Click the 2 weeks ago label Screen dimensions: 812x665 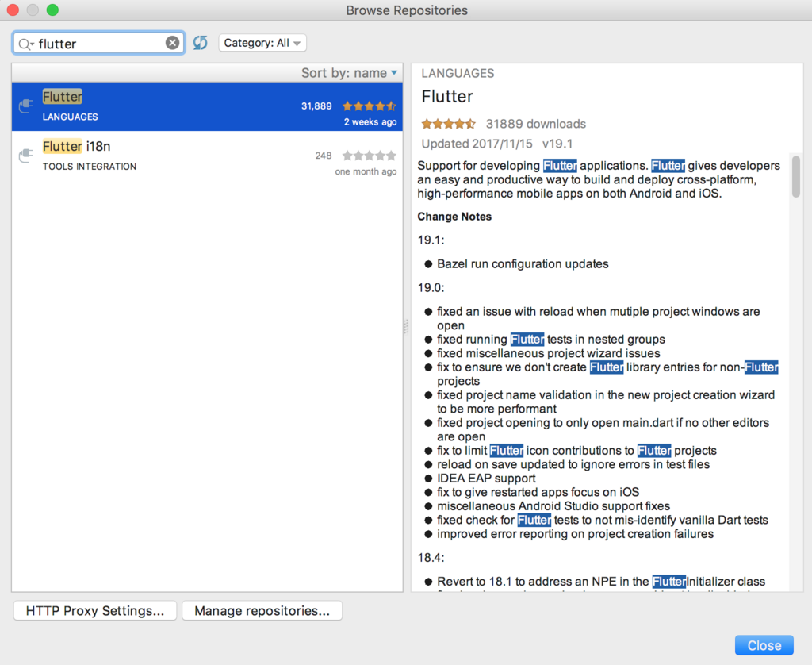pos(370,121)
